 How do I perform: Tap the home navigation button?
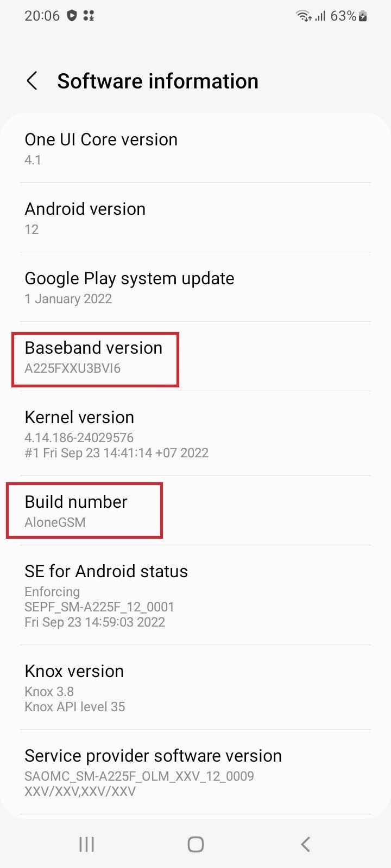coord(195,844)
